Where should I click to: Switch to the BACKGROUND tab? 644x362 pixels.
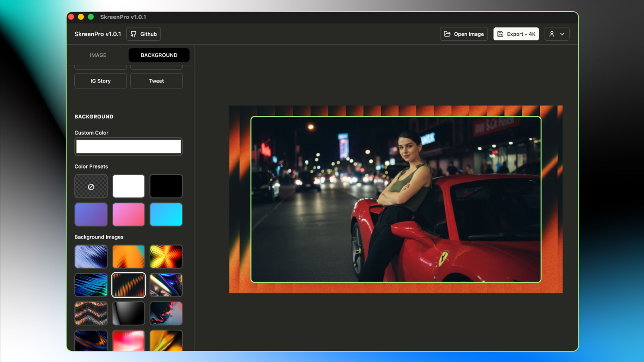click(159, 55)
